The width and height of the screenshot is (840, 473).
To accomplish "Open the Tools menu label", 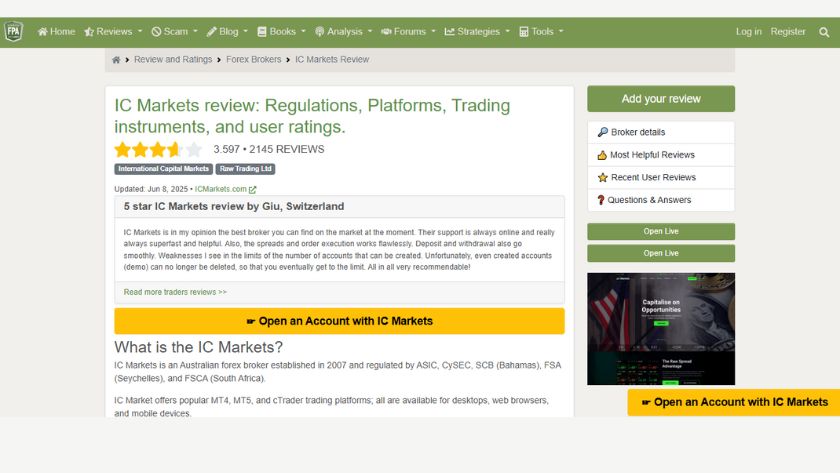I will 542,32.
